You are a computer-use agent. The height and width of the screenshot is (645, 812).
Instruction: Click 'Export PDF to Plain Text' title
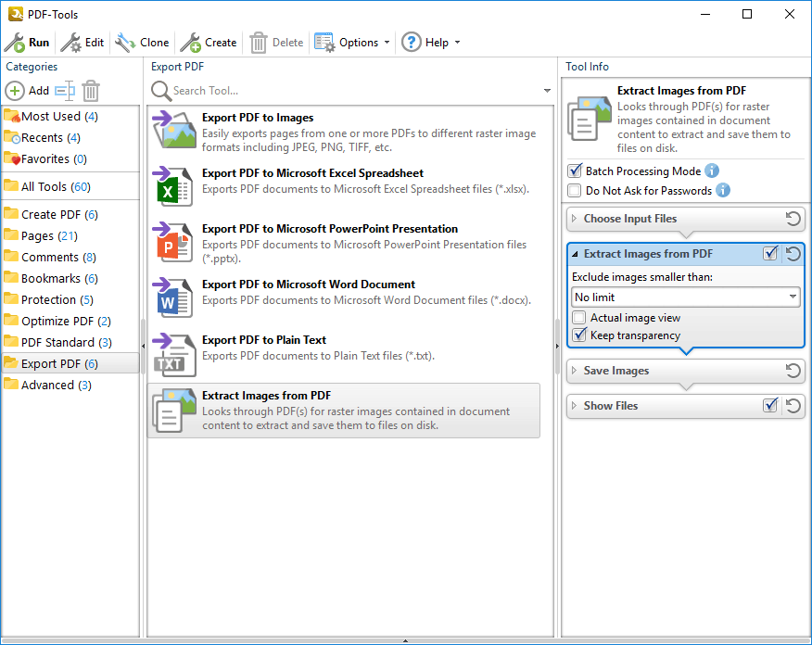(264, 339)
